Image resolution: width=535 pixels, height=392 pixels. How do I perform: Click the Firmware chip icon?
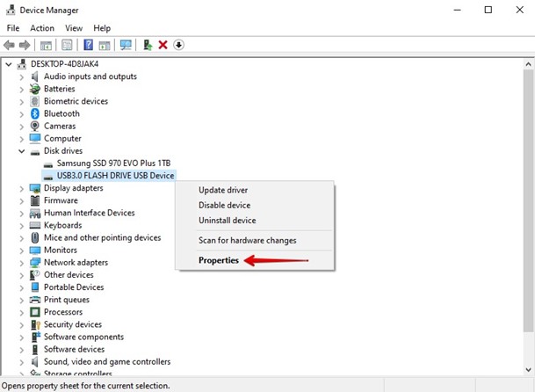tap(35, 200)
